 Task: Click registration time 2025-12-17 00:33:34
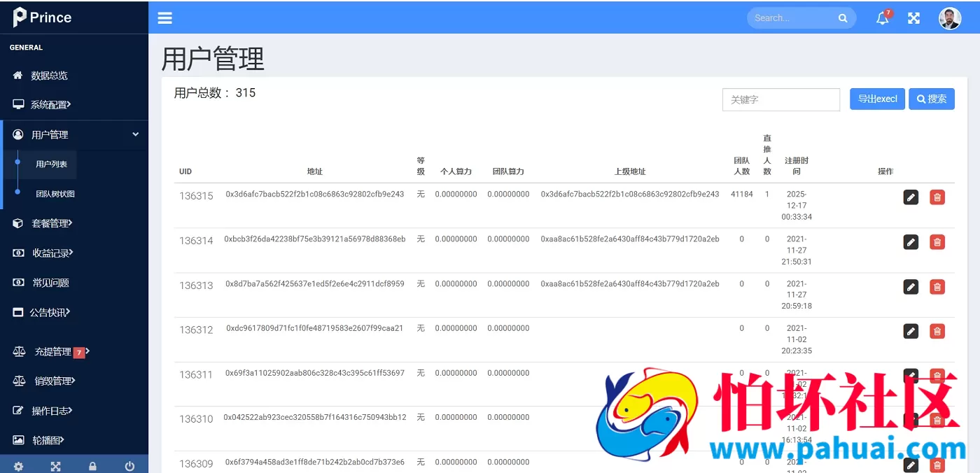pyautogui.click(x=797, y=205)
